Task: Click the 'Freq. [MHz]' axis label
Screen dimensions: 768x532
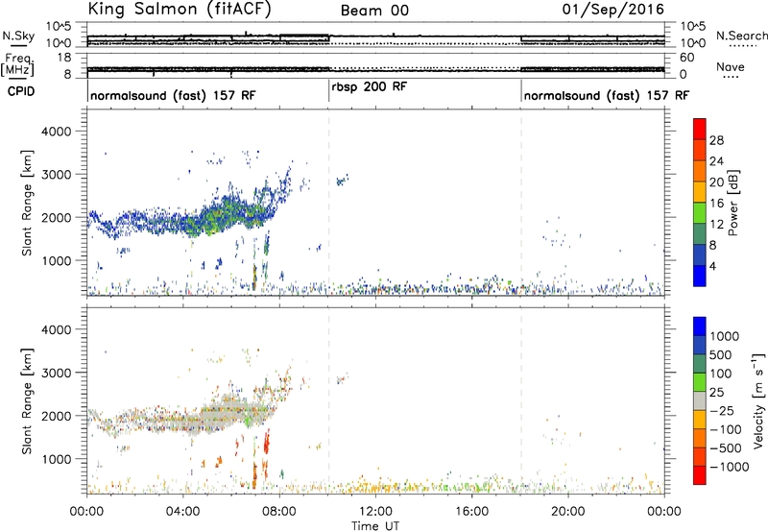Action: point(18,64)
